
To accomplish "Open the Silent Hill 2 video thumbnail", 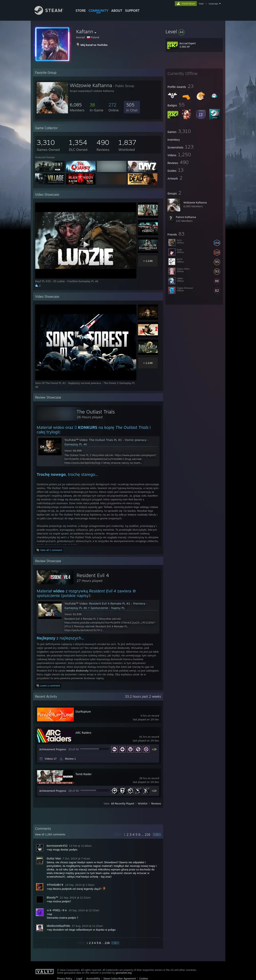I will [148, 245].
